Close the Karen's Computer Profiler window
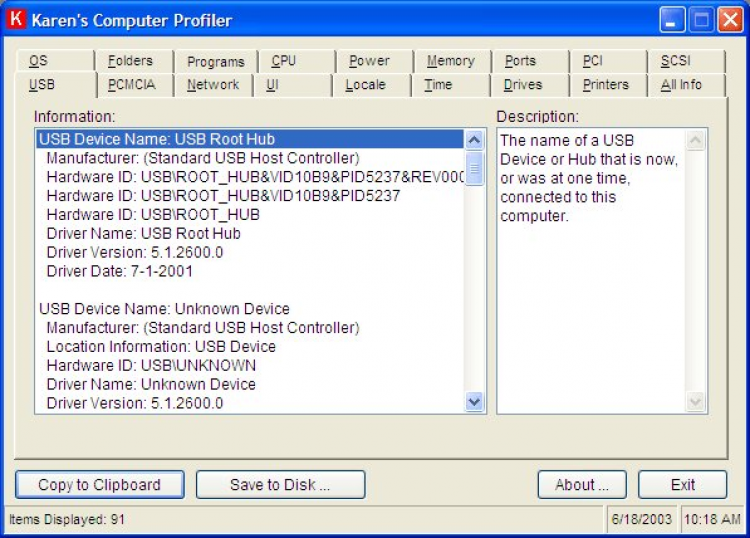750x538 pixels. click(x=730, y=20)
